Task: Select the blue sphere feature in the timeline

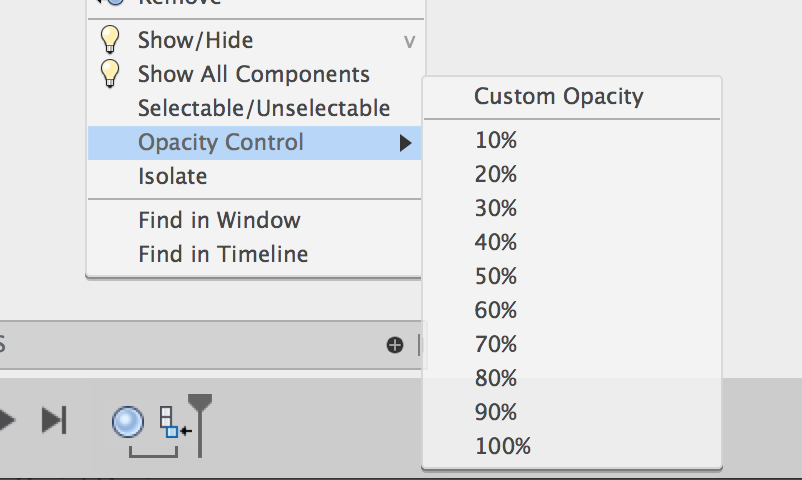Action: tap(128, 422)
